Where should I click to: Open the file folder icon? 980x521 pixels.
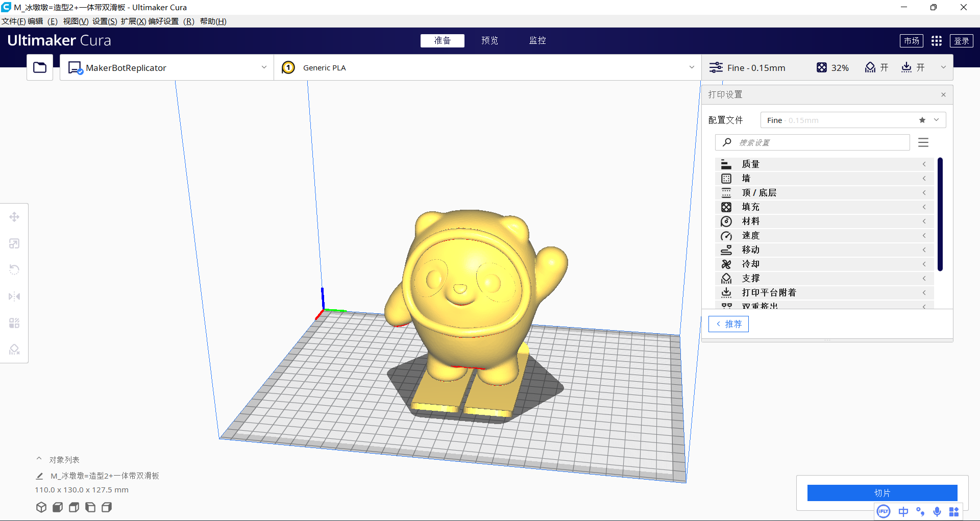click(40, 67)
